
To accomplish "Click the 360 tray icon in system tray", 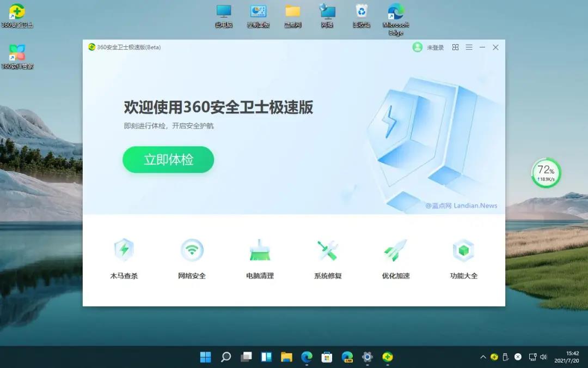I will click(x=494, y=357).
